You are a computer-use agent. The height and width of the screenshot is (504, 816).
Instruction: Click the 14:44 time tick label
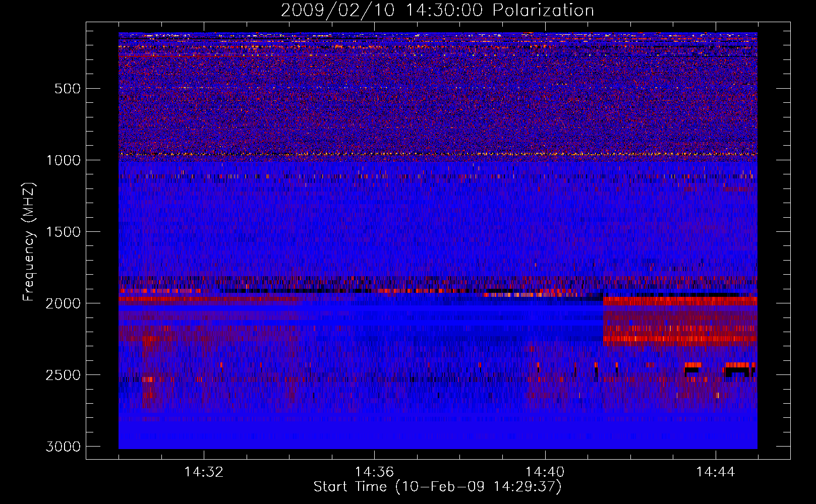[715, 472]
